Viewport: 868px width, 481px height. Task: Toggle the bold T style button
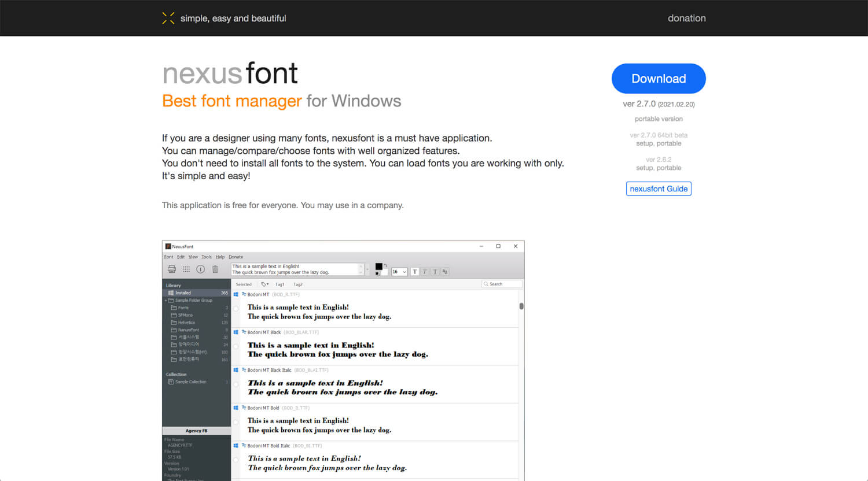click(415, 272)
